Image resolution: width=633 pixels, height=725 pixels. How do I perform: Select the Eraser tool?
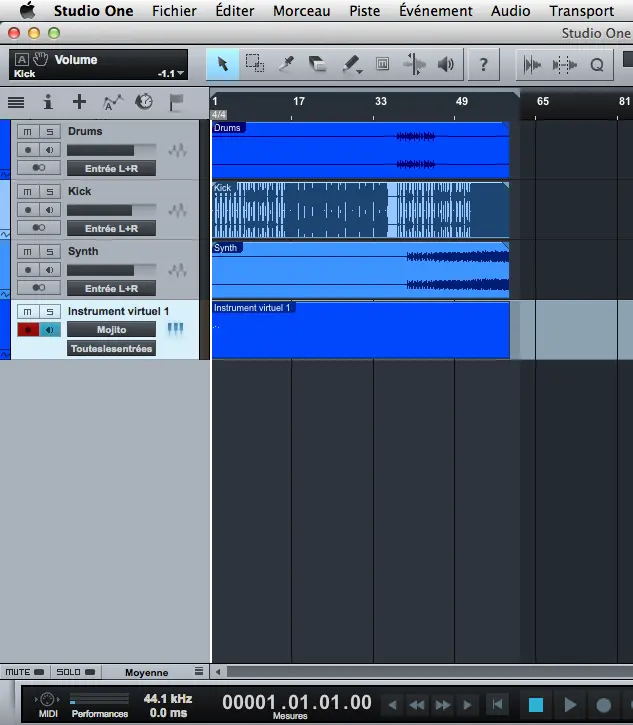[x=318, y=64]
